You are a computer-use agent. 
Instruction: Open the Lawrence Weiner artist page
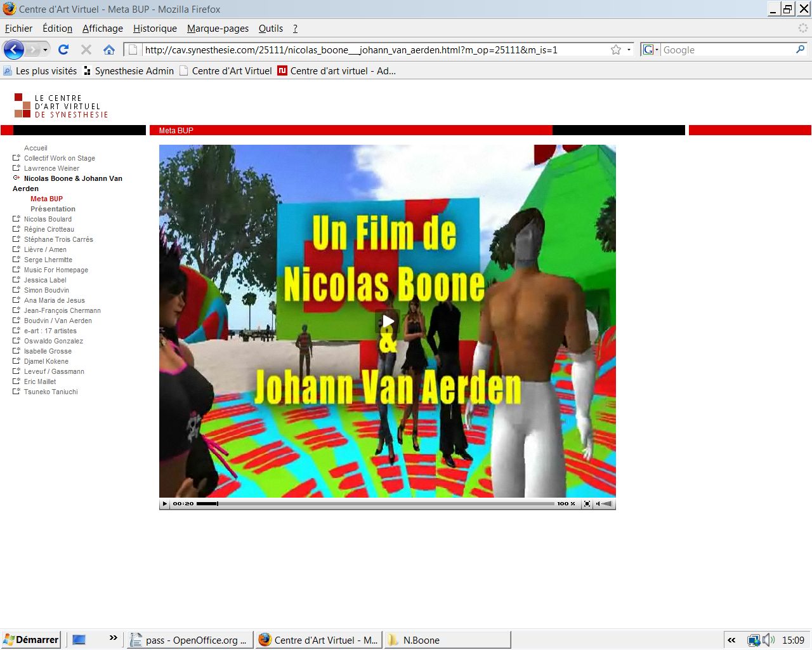tap(51, 168)
